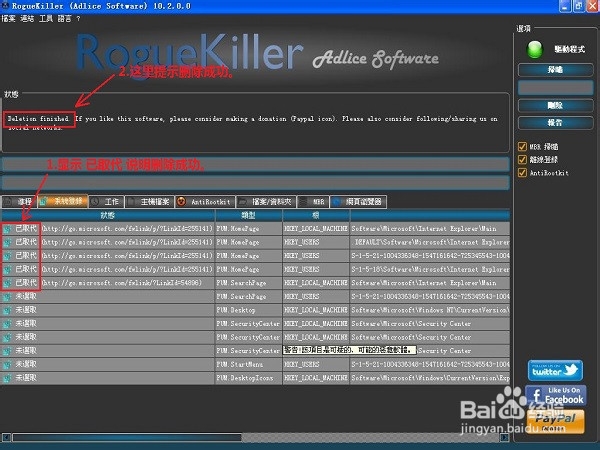The width and height of the screenshot is (600, 450).
Task: Click the 掃瞄 scan button
Action: click(555, 70)
